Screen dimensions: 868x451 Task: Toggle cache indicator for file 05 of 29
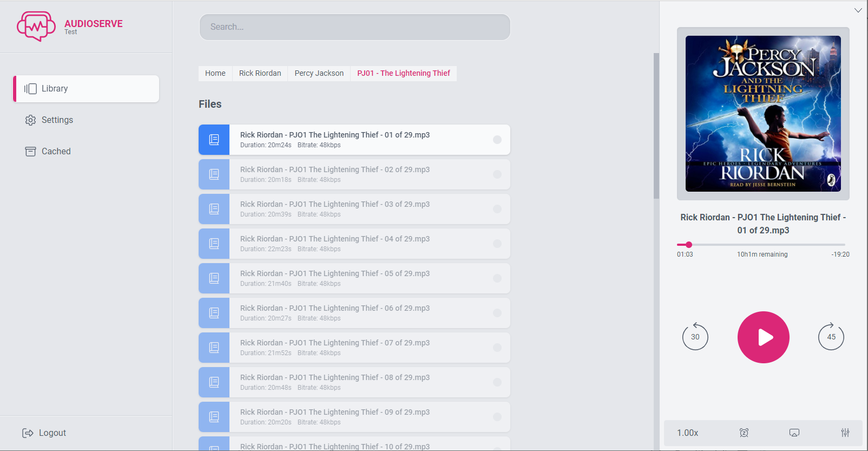[497, 278]
